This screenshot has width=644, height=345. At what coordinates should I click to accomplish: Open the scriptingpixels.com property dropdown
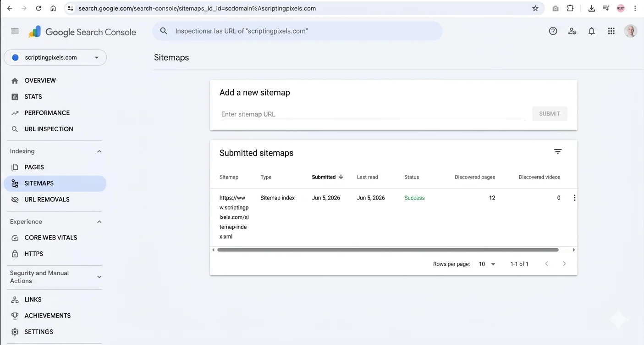[x=55, y=57]
